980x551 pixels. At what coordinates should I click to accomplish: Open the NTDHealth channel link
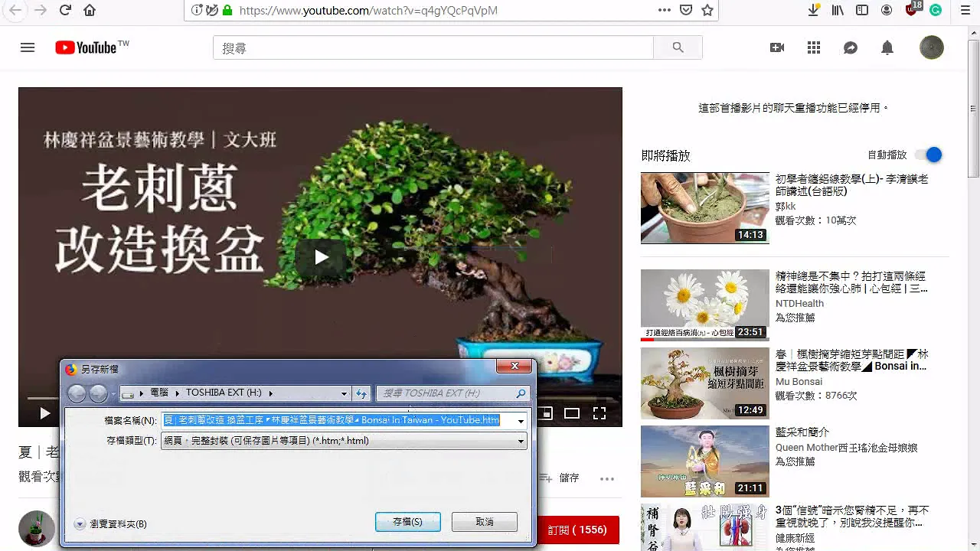(x=799, y=304)
